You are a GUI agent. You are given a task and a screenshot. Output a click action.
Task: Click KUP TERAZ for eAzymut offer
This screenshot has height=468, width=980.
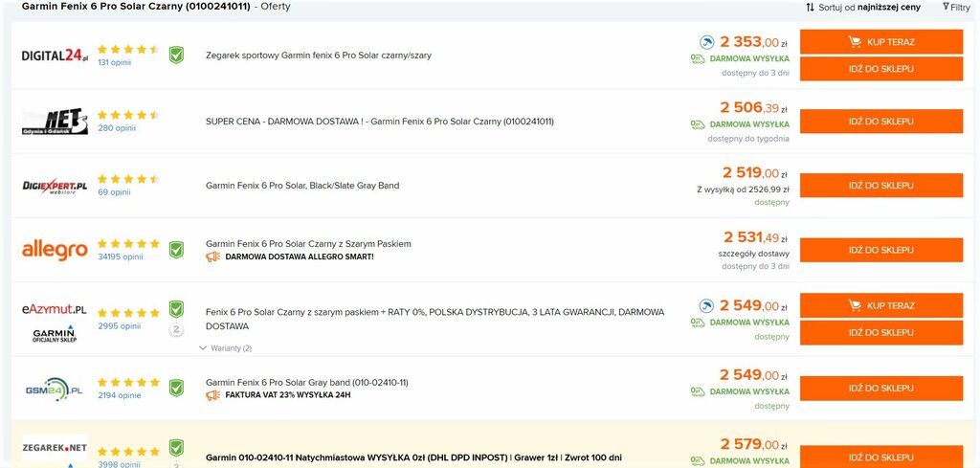881,305
